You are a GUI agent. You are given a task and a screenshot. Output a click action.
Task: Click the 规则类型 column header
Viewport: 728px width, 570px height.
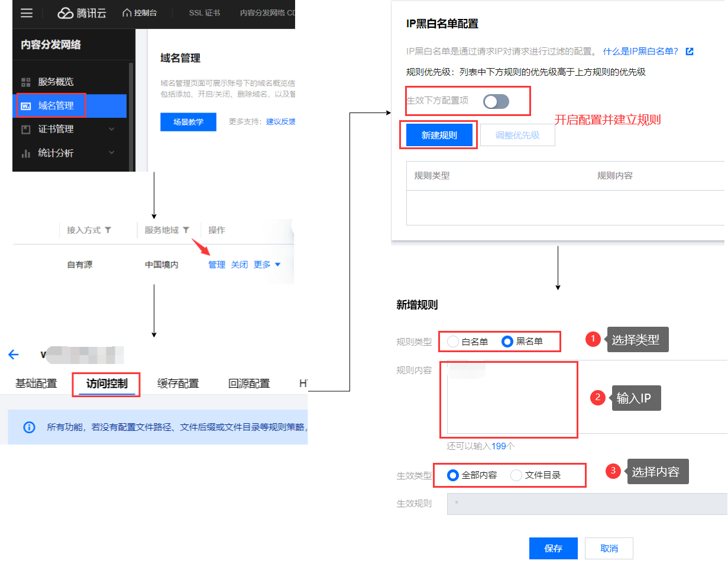tap(432, 176)
